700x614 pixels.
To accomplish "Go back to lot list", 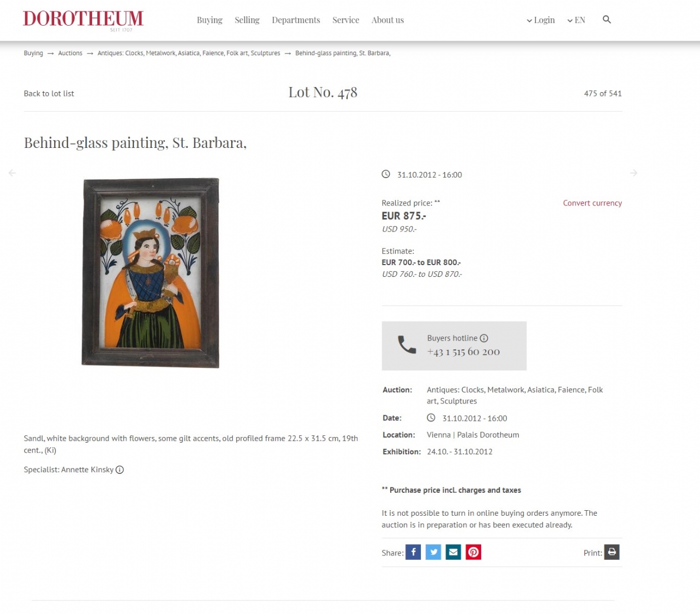I will click(x=49, y=94).
